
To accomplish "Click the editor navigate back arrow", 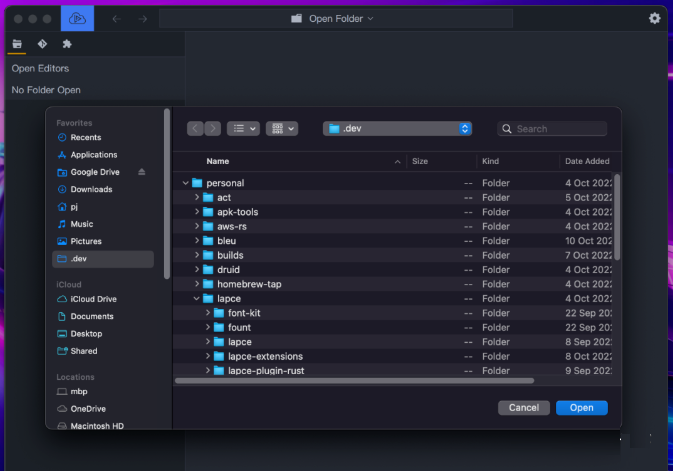I will click(x=117, y=19).
